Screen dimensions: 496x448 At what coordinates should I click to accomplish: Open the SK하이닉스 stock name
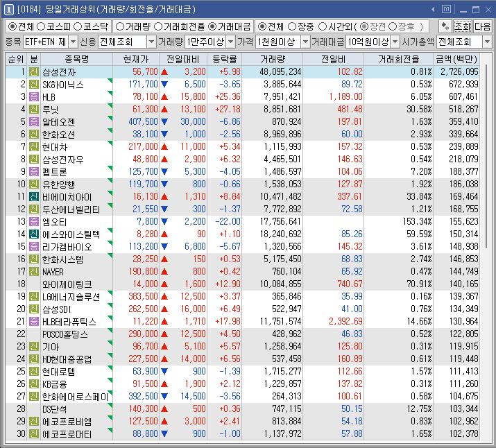pos(63,85)
